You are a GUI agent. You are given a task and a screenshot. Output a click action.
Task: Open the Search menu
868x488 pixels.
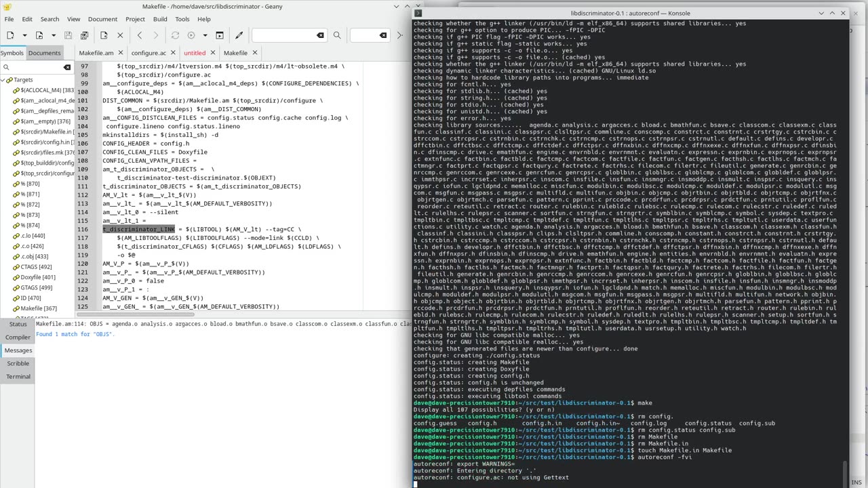(x=50, y=19)
